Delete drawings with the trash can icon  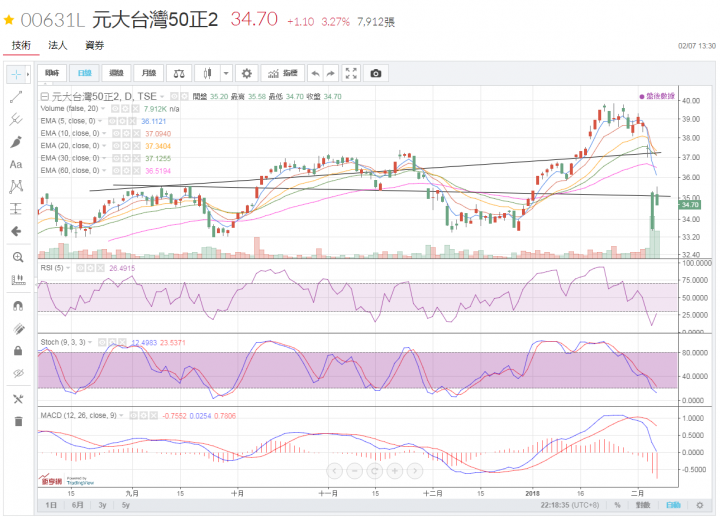pyautogui.click(x=18, y=421)
